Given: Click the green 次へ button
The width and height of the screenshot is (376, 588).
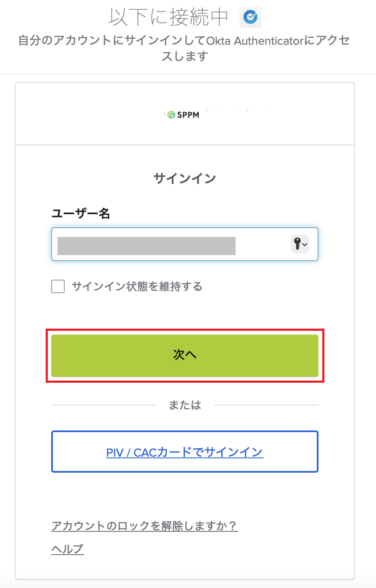Looking at the screenshot, I should click(x=185, y=355).
